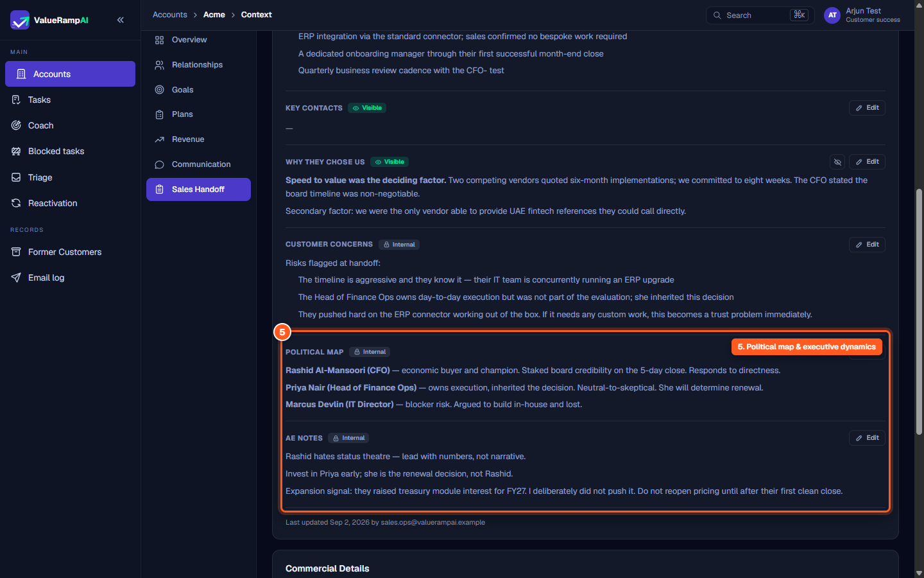The width and height of the screenshot is (924, 578).
Task: Click 'The Head of Finance Ops owns' concern line
Action: (x=516, y=297)
